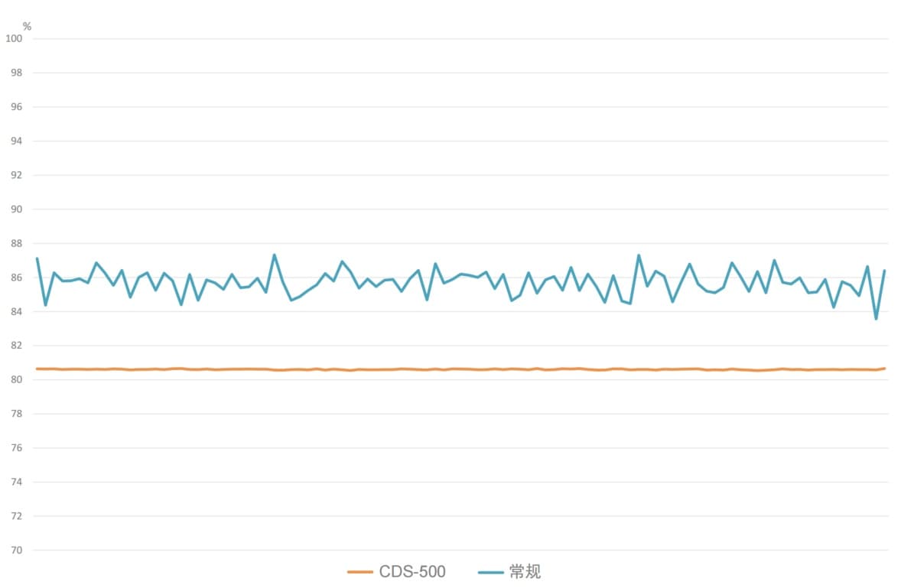Click the 80 y-axis label
The width and height of the screenshot is (901, 588).
(17, 379)
